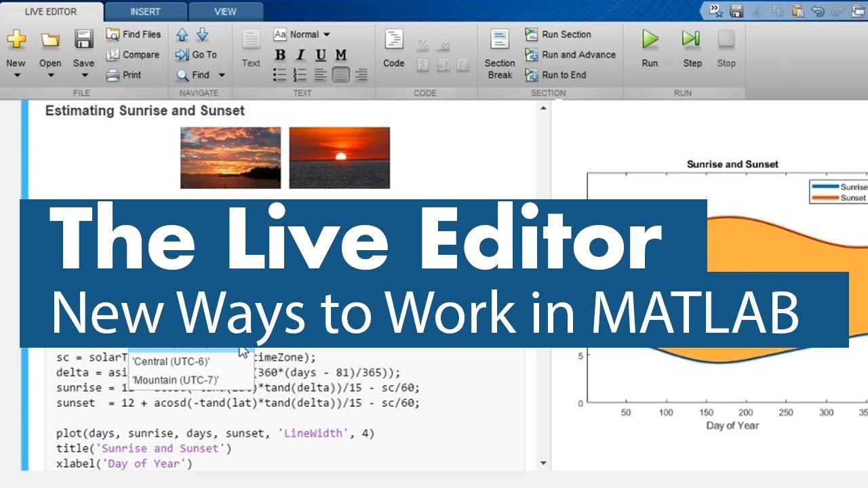Click the New live script plus icon
This screenshot has height=488, width=868.
point(16,39)
